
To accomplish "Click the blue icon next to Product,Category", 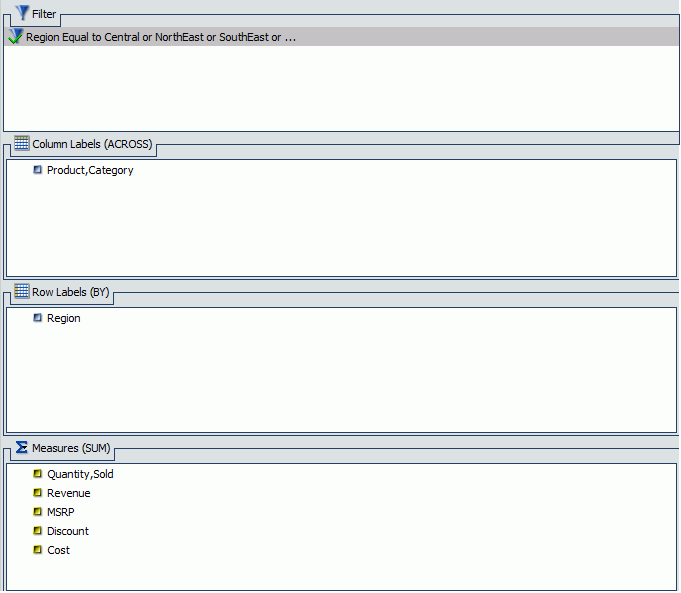I will 38,169.
